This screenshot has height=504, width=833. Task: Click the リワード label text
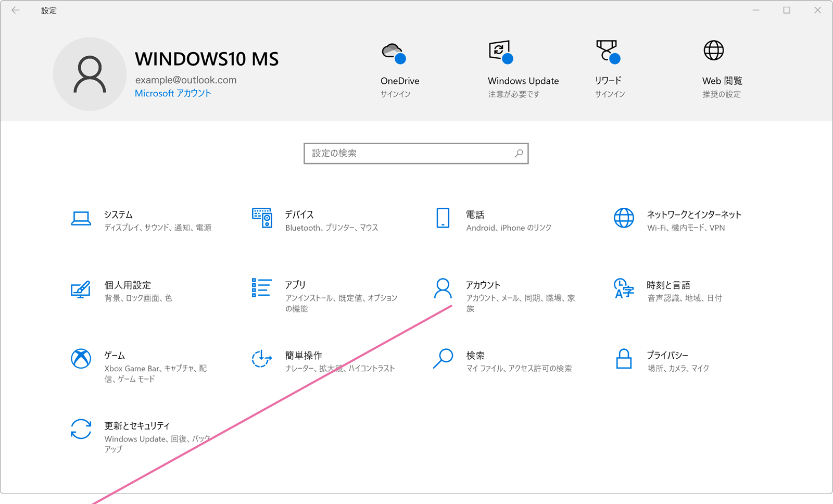(x=608, y=81)
